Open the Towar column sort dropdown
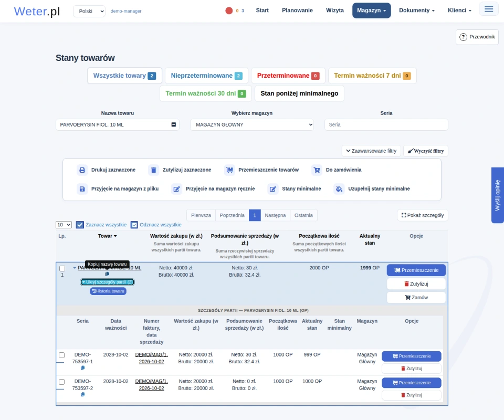The width and height of the screenshot is (504, 420). coord(107,236)
